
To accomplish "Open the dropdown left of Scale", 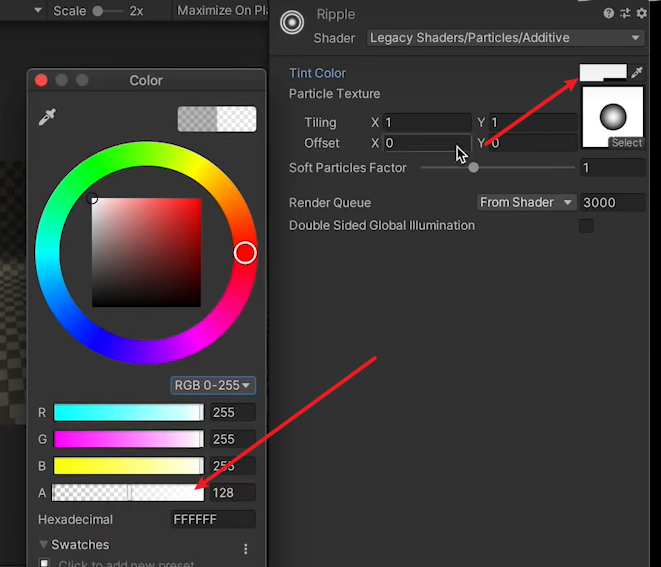I will point(38,10).
